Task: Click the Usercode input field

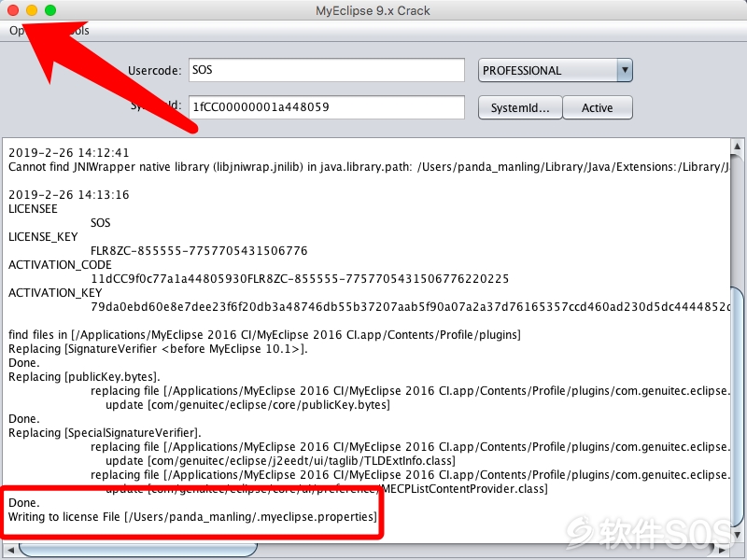Action: 326,70
